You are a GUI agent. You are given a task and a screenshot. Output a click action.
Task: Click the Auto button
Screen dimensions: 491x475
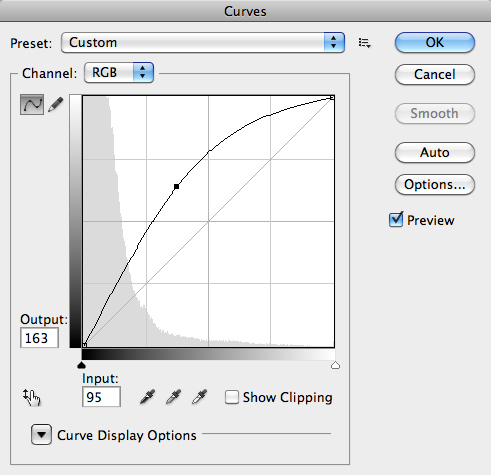click(435, 153)
